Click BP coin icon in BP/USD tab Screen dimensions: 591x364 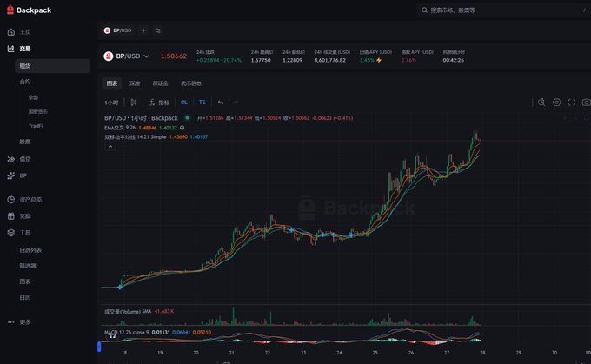[x=107, y=30]
